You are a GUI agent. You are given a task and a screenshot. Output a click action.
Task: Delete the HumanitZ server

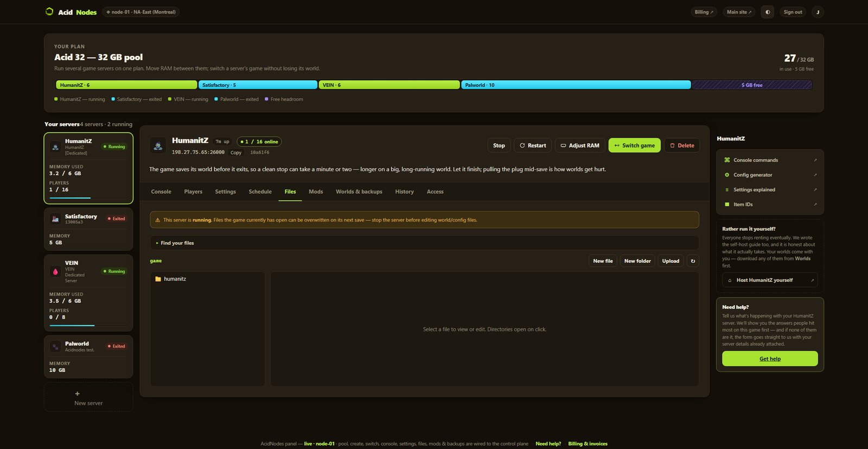(682, 146)
